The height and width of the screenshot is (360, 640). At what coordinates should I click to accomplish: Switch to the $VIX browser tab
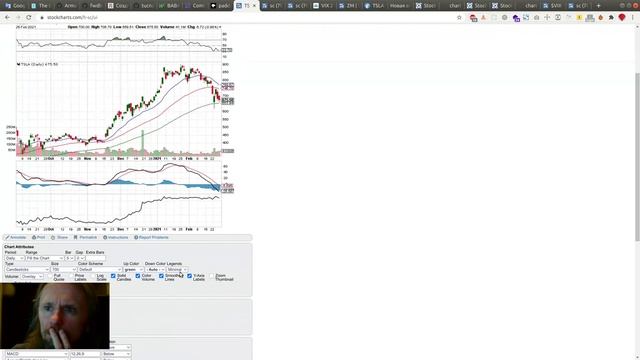pos(553,6)
